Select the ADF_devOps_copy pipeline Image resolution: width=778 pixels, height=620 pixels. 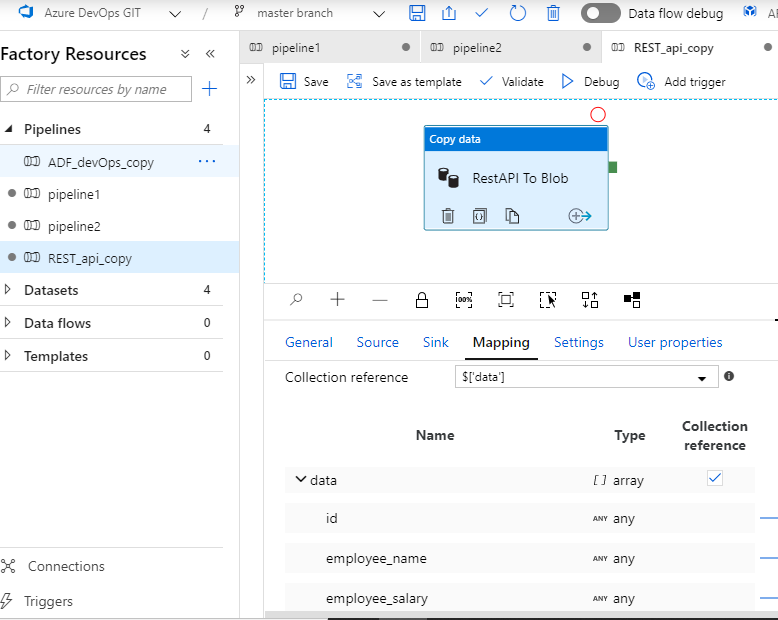[101, 162]
